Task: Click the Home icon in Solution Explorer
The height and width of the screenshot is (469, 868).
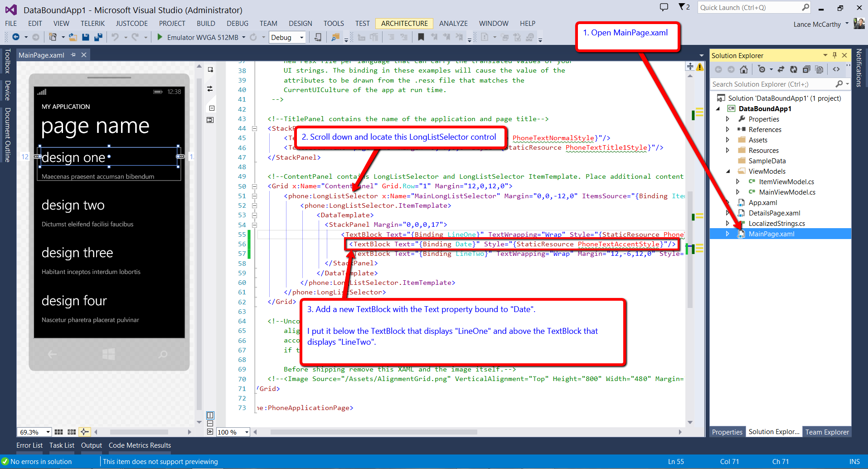Action: click(x=744, y=69)
